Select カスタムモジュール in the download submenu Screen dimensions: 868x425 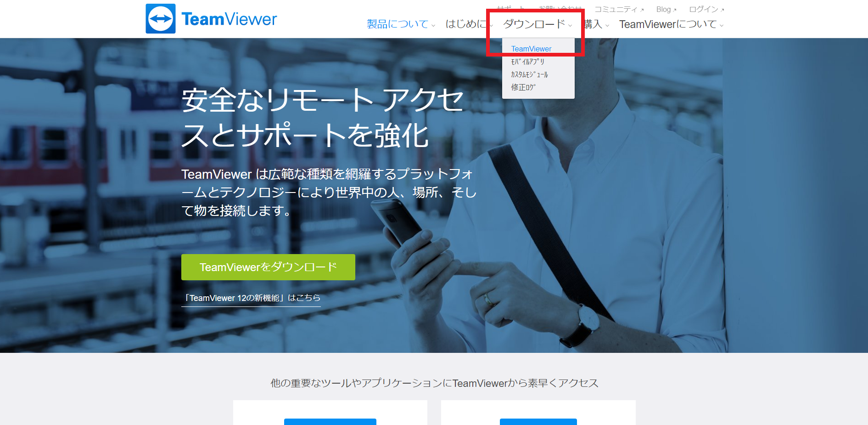[529, 74]
